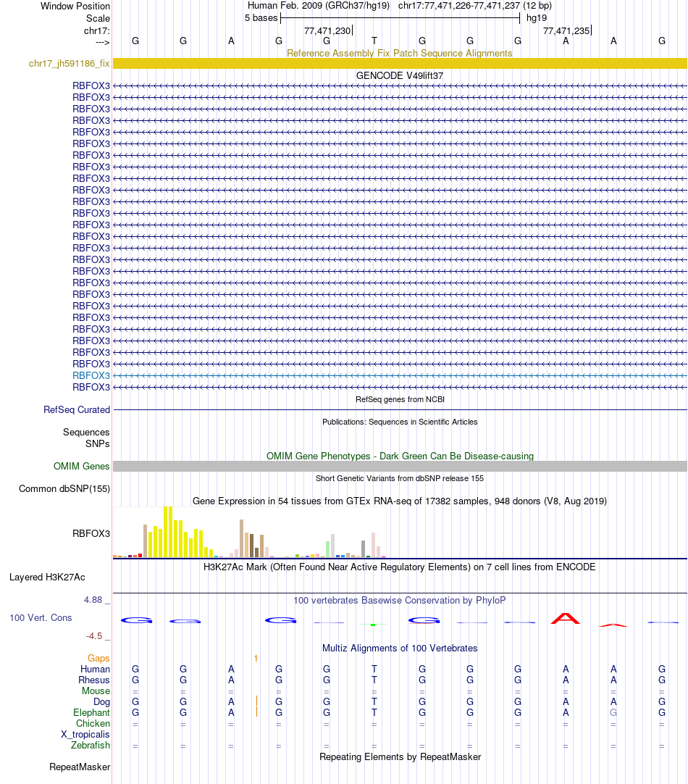Screen dimensions: 688x784
Task: Click the Gaps row label
Action: coord(98,658)
